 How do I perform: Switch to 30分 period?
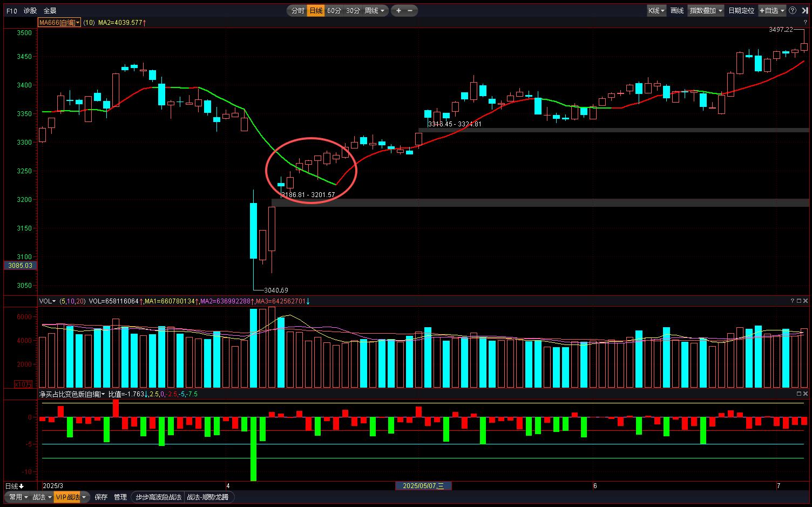pos(353,11)
